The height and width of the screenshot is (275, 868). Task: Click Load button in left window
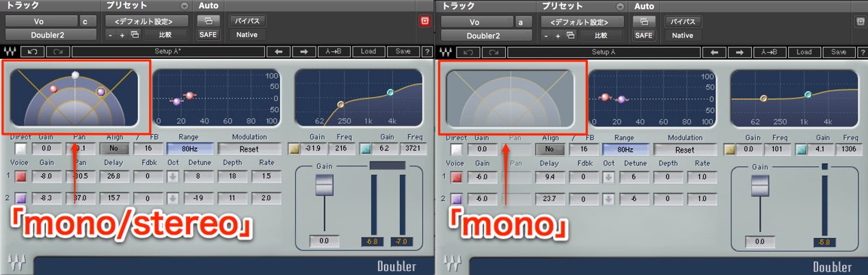point(368,51)
